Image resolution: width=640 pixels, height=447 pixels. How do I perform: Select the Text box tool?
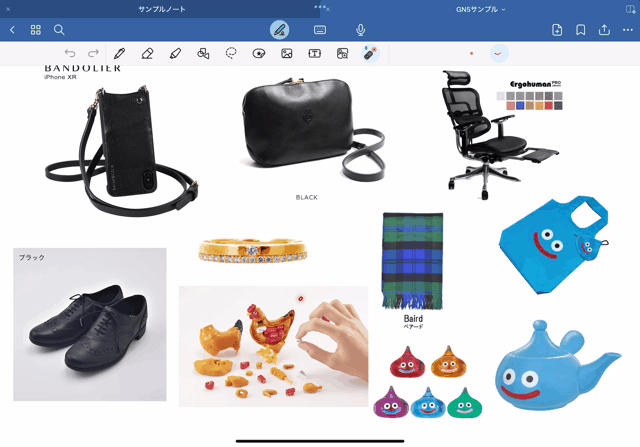[x=315, y=53]
